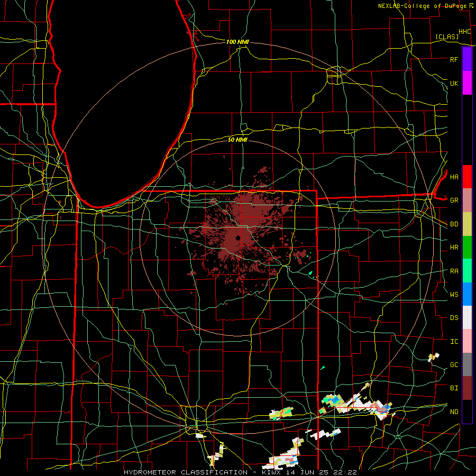The image size is (476, 476).
Task: Click the magenta UK color swatch
Action: [x=467, y=83]
